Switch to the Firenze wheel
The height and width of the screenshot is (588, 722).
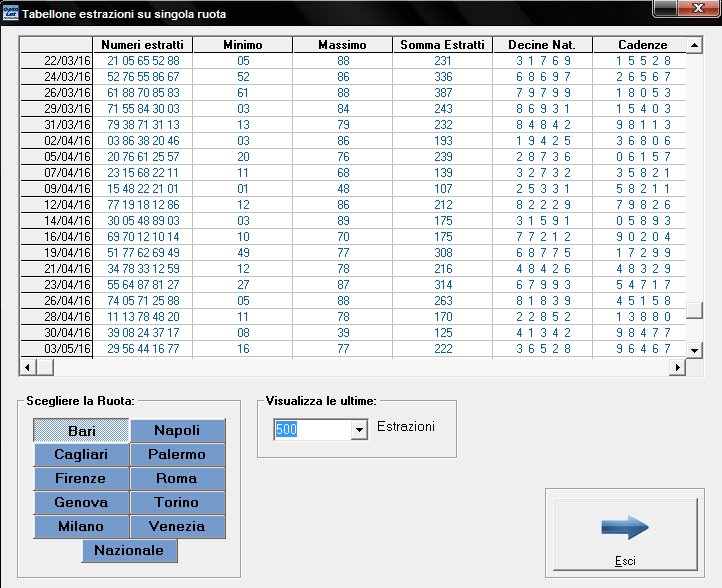[x=81, y=478]
